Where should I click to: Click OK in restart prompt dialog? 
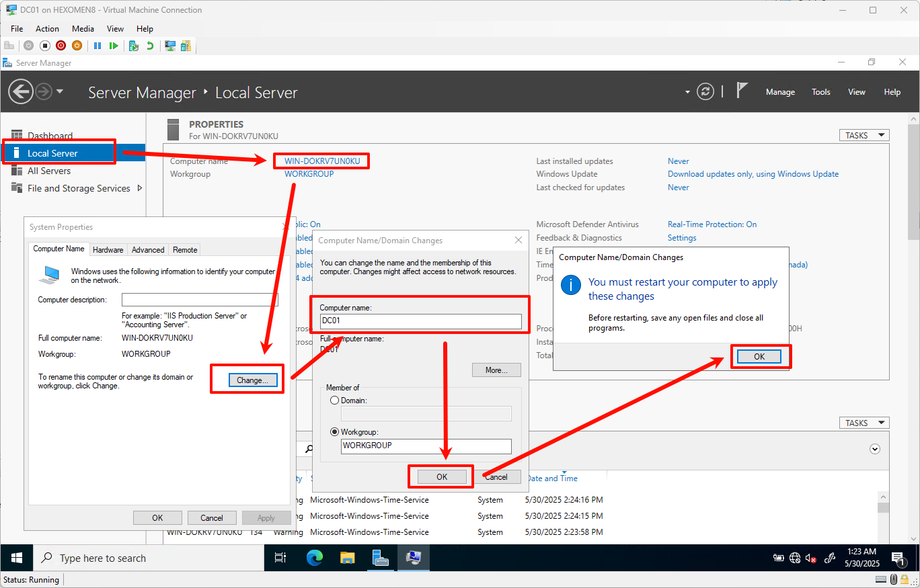(x=759, y=357)
